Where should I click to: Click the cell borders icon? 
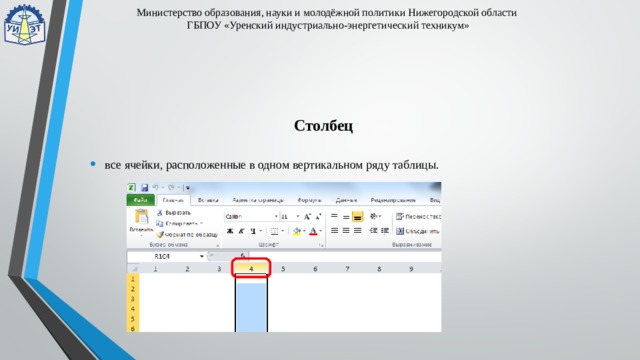click(x=274, y=231)
